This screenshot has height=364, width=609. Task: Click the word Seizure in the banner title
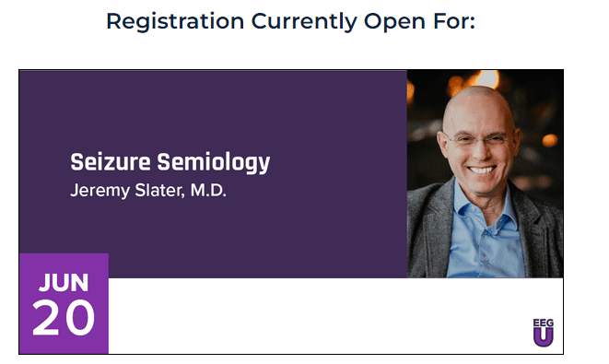111,161
